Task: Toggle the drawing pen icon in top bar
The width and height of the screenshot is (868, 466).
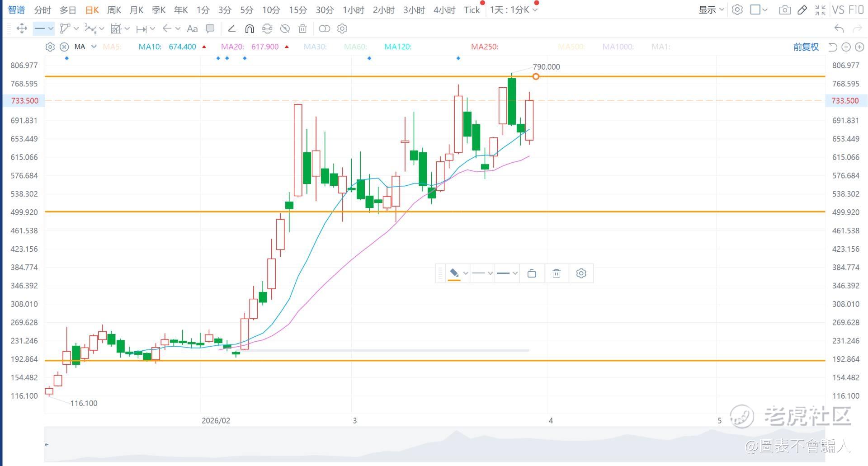Action: pos(802,9)
